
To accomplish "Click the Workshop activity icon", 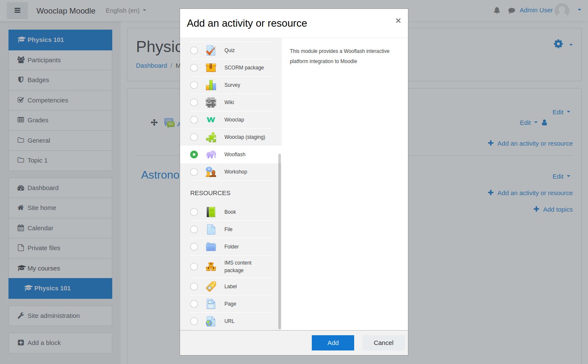I will (x=211, y=172).
